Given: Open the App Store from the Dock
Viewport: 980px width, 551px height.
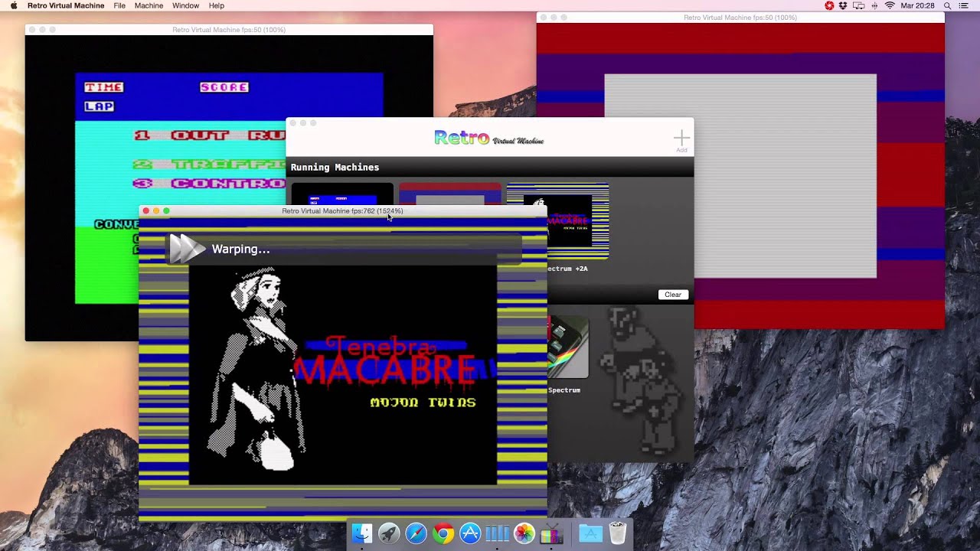Looking at the screenshot, I should 470,533.
